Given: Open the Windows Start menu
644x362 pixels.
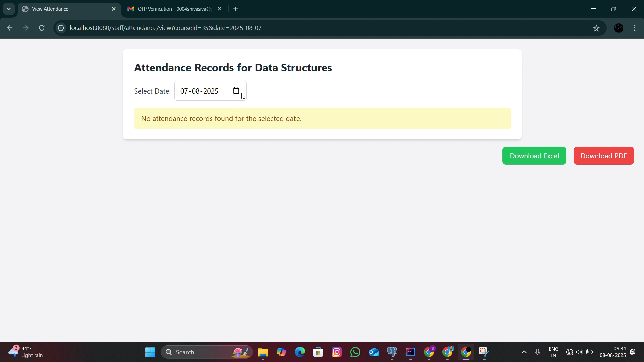Looking at the screenshot, I should click(150, 352).
